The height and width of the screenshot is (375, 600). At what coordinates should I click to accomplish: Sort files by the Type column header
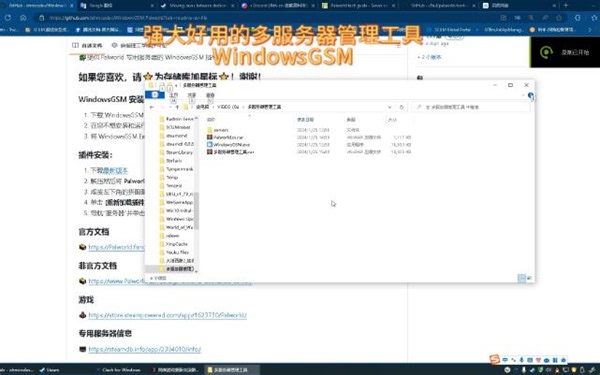(x=351, y=120)
